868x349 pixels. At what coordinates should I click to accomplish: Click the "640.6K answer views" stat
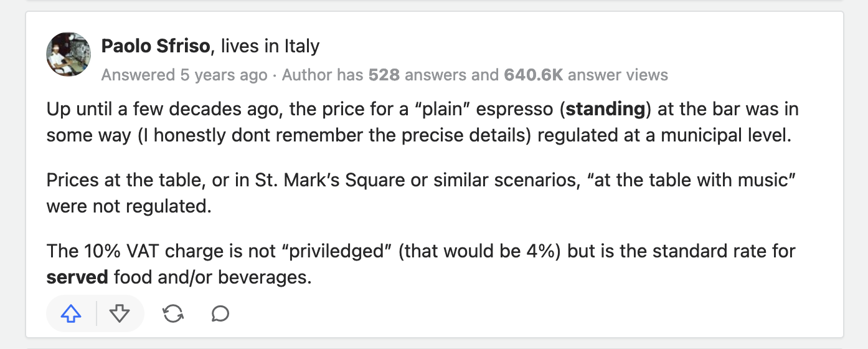coord(585,75)
